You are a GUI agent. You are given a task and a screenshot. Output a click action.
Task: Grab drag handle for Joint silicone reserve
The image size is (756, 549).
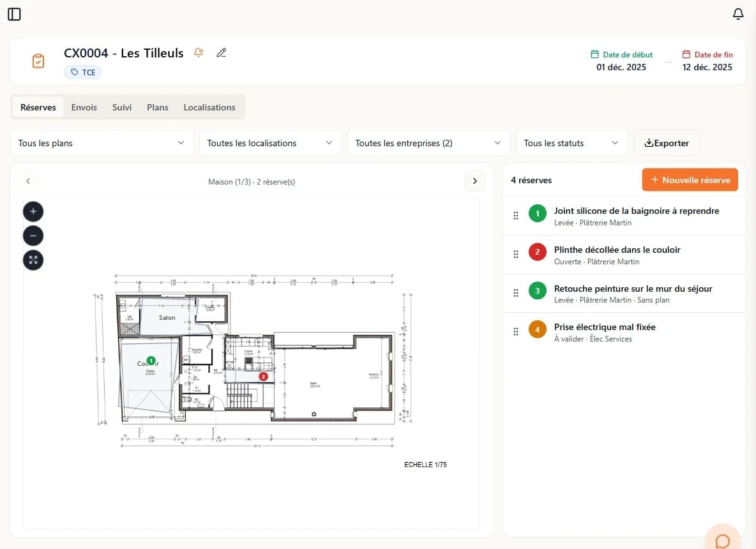[x=516, y=216]
